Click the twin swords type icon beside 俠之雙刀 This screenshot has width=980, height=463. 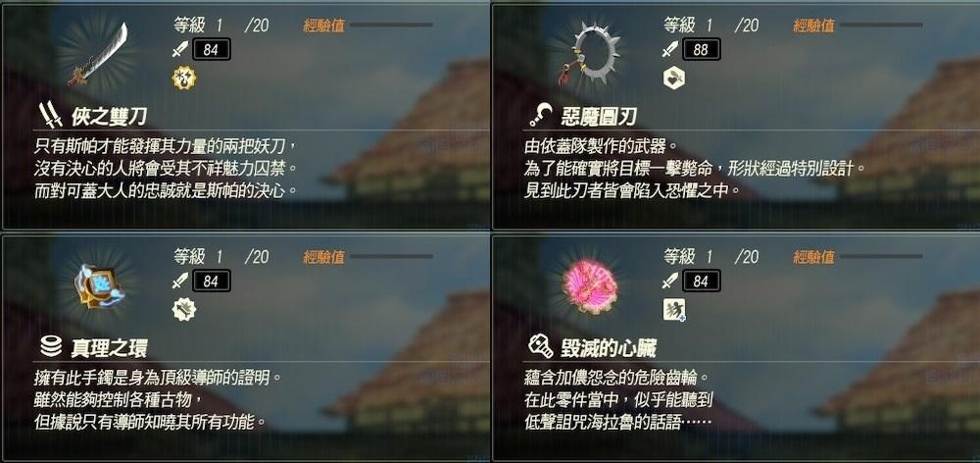[x=50, y=116]
